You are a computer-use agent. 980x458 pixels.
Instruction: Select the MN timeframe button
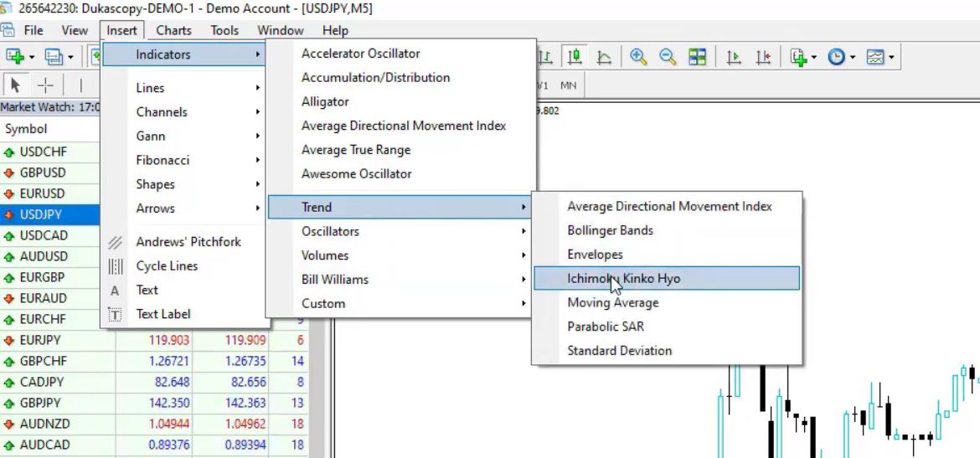tap(568, 85)
